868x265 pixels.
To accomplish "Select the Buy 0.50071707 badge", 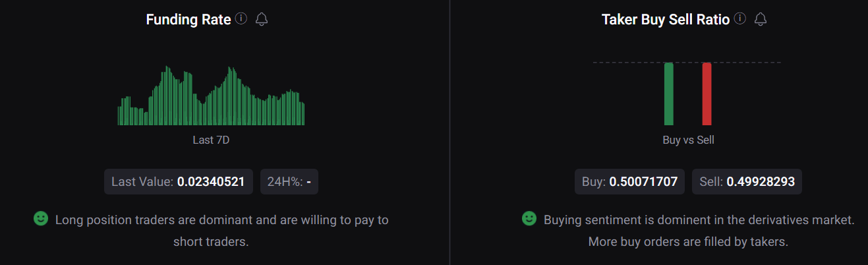I will pos(629,182).
